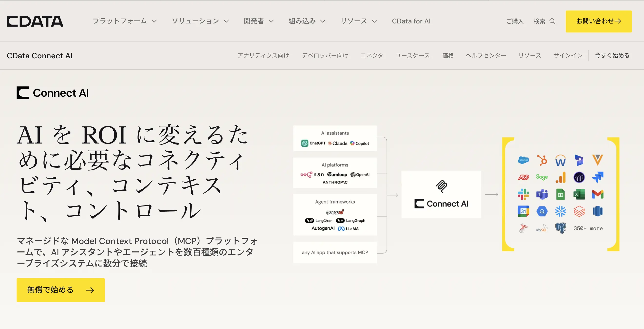644x329 pixels.
Task: Click the green Sage logo icon
Action: tap(542, 177)
